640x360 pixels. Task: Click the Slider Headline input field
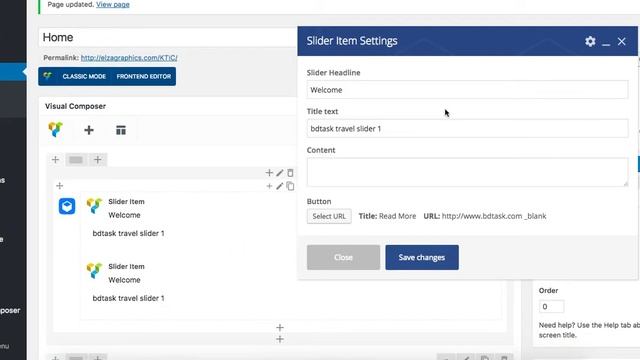coord(467,90)
